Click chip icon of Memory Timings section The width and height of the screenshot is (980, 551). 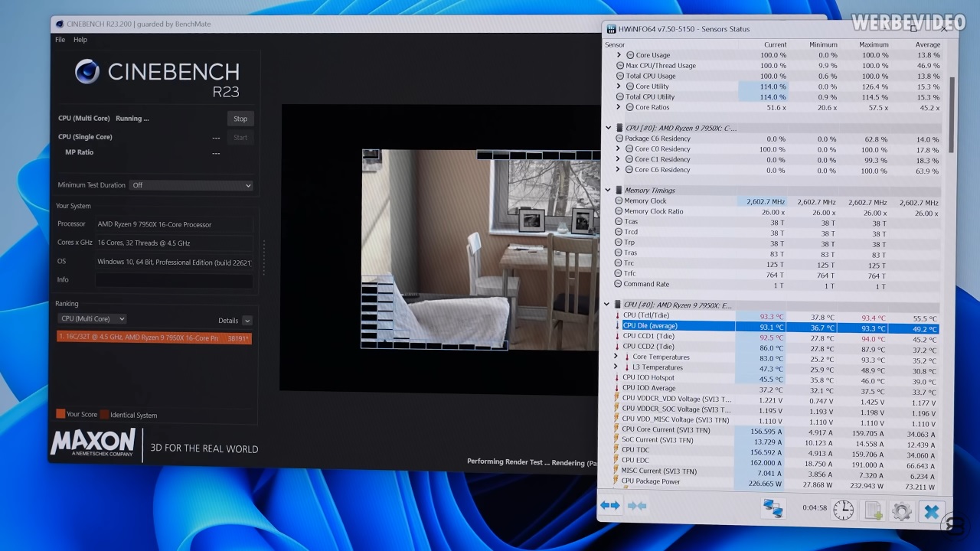coord(619,190)
